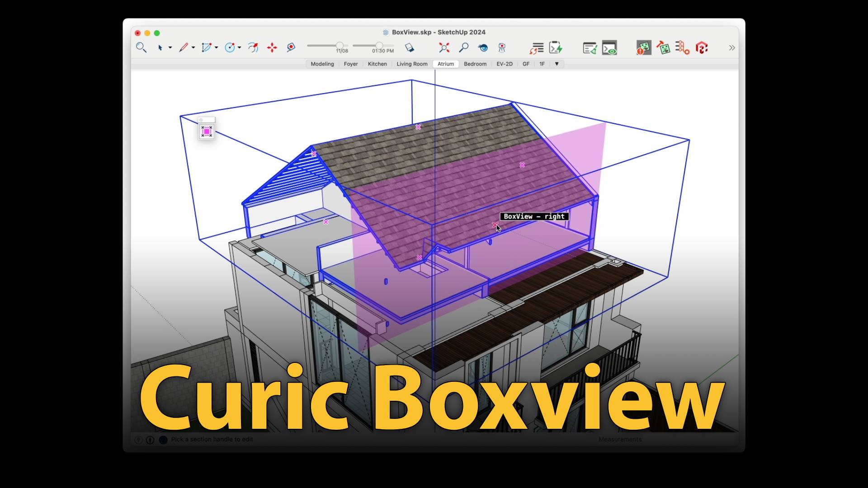The height and width of the screenshot is (488, 868).
Task: Expand the scene tabs overflow arrow
Action: point(557,64)
